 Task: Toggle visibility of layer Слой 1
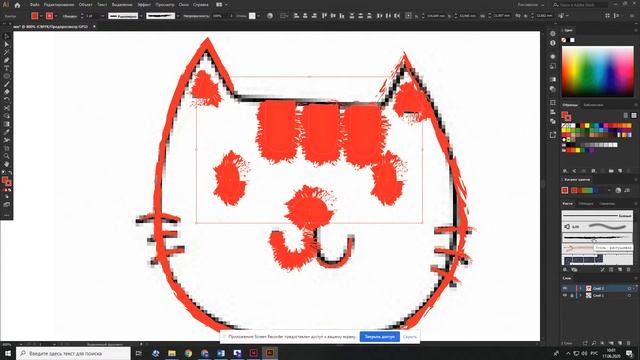[x=565, y=295]
